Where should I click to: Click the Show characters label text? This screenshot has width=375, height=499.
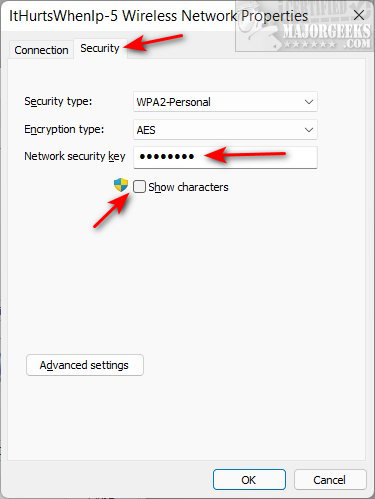tap(188, 187)
